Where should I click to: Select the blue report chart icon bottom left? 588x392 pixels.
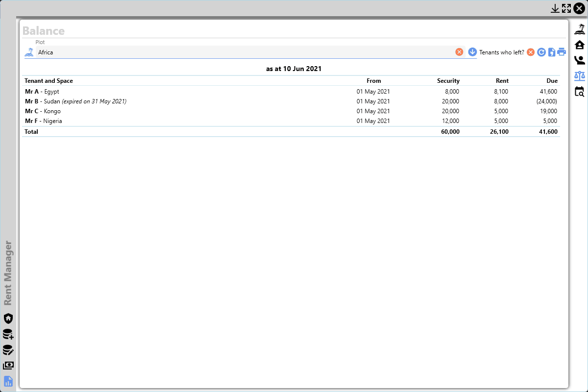tap(8, 381)
